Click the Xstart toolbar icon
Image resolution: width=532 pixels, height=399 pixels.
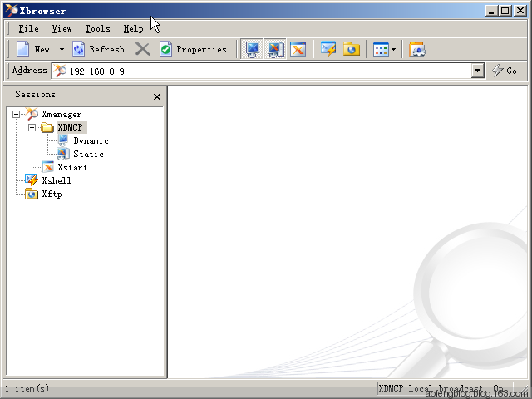click(298, 49)
